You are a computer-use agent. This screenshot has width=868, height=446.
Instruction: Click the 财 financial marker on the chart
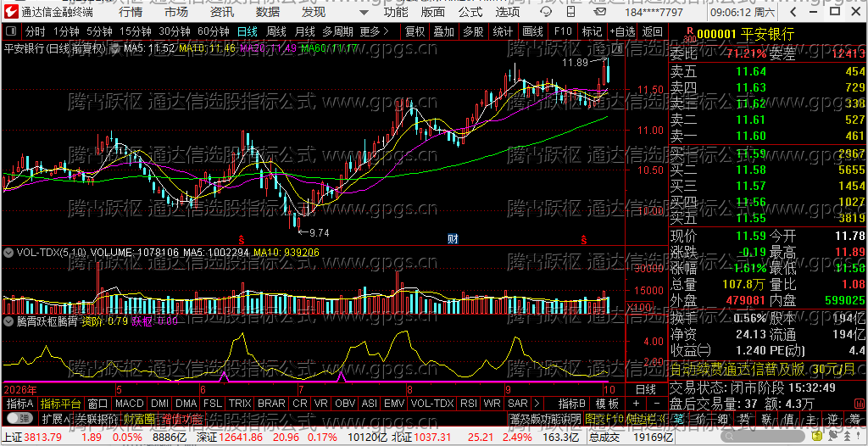click(453, 239)
